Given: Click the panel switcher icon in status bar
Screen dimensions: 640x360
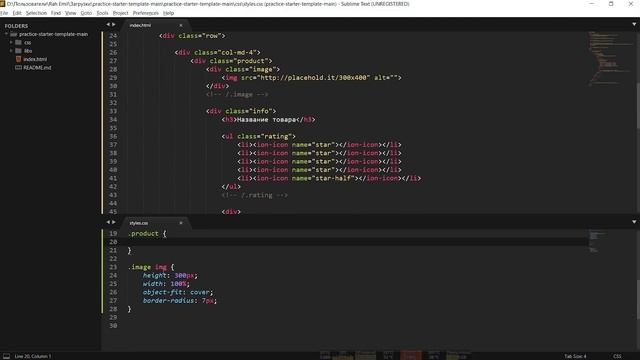Looking at the screenshot, I should click(7, 356).
